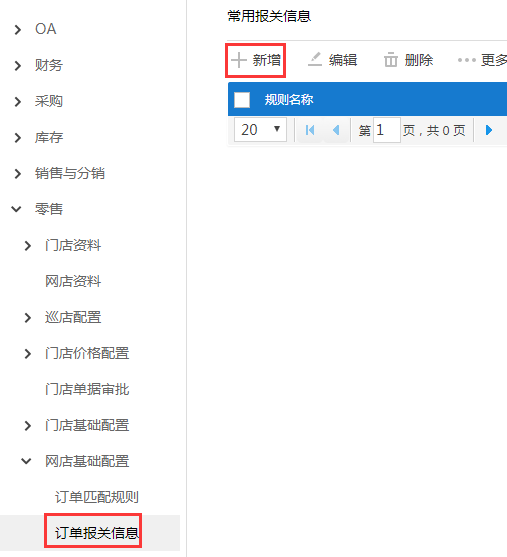Image resolution: width=507 pixels, height=557 pixels.
Task: Go to previous page arrow icon
Action: click(x=336, y=130)
